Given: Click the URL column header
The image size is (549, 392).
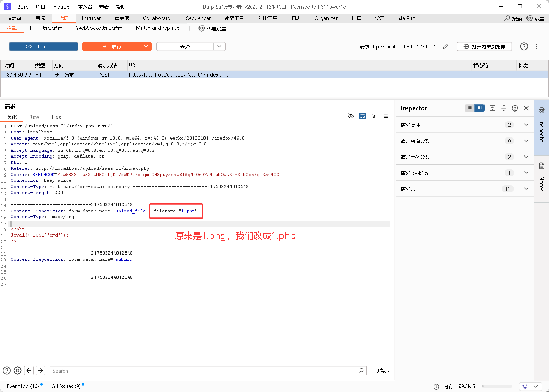Looking at the screenshot, I should [299, 65].
